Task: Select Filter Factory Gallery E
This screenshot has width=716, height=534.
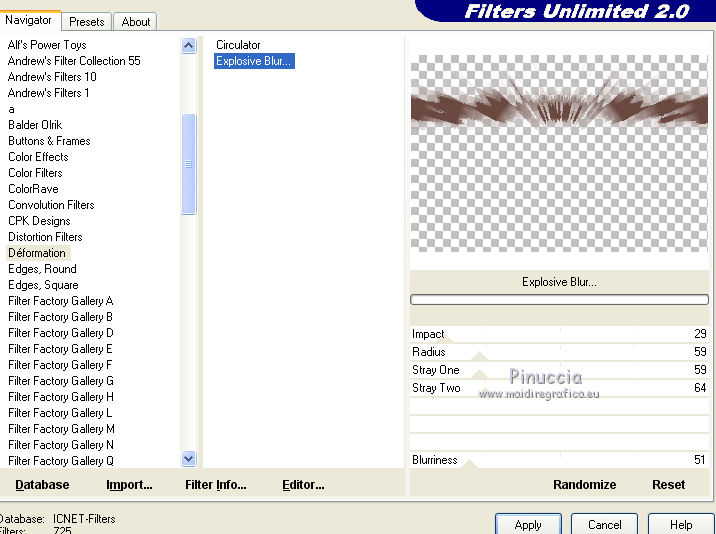Action: pyautogui.click(x=60, y=349)
